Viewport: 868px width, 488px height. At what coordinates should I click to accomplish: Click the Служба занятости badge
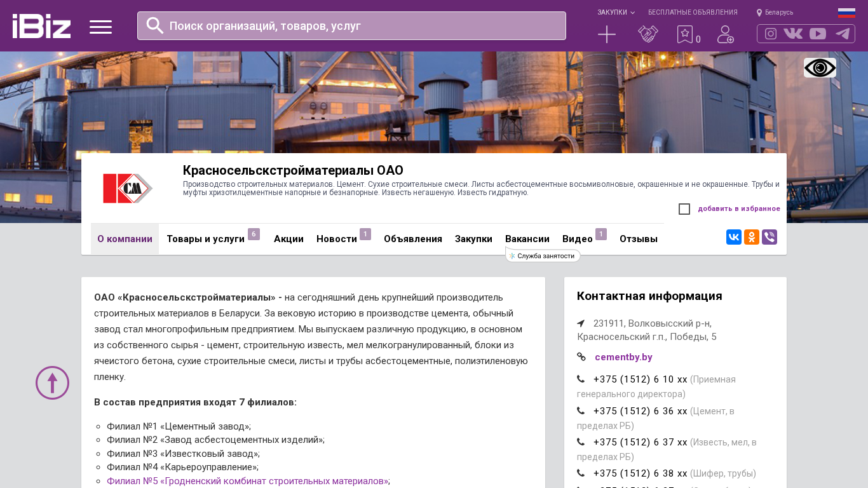543,256
